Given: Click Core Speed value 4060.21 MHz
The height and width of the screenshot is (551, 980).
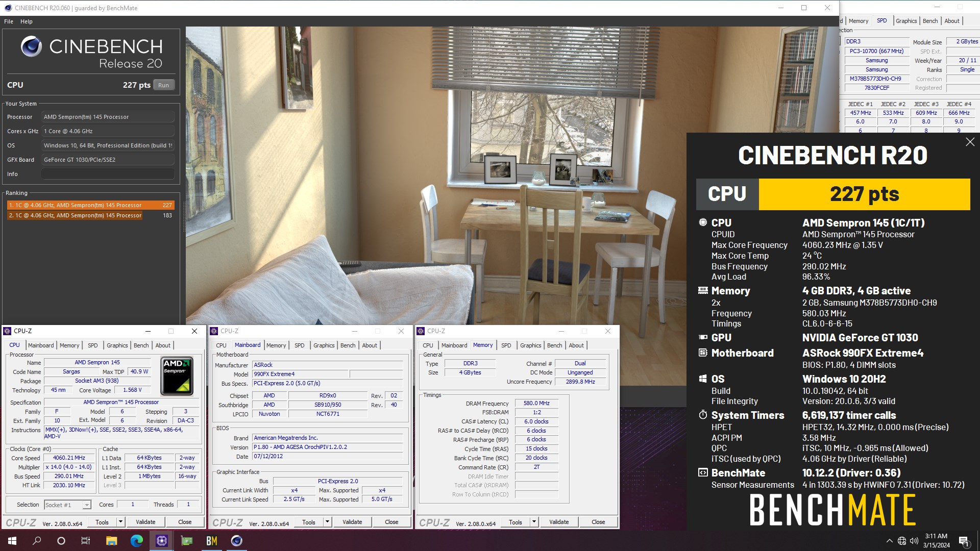Looking at the screenshot, I should click(69, 458).
